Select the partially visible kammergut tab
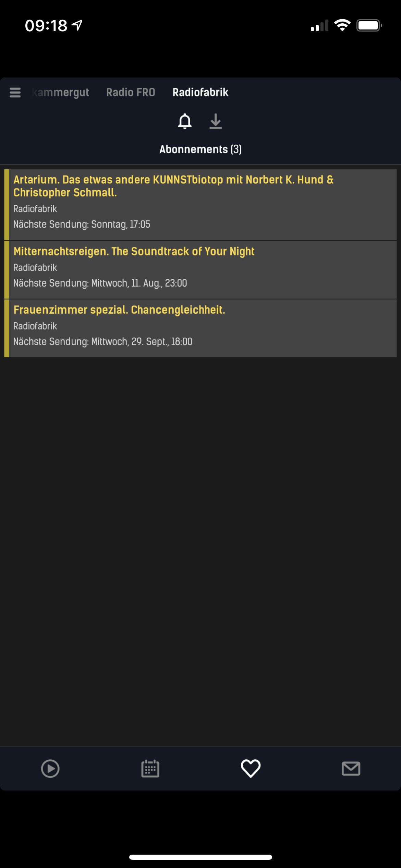This screenshot has width=401, height=868. (x=61, y=92)
